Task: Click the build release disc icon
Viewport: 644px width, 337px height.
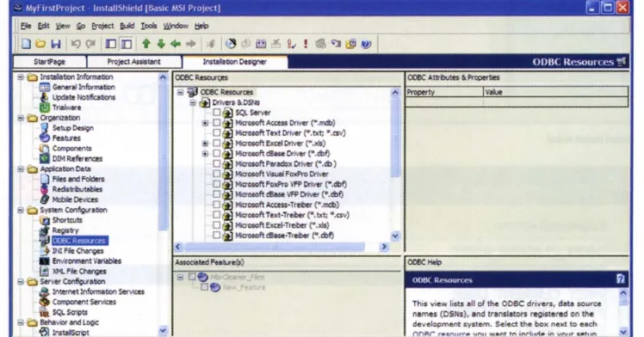Action: click(x=231, y=44)
